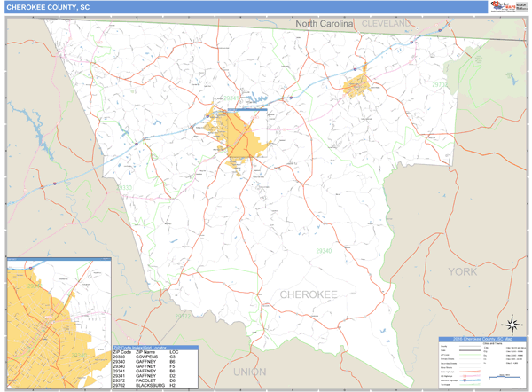Click the large CHEROKEE county label
The width and height of the screenshot is (532, 392).
pos(309,294)
